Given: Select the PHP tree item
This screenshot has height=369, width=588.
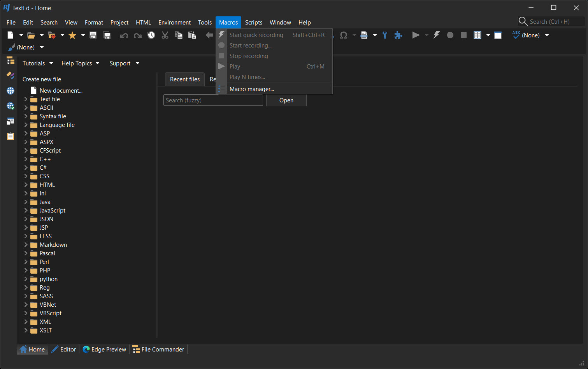Looking at the screenshot, I should tap(45, 270).
